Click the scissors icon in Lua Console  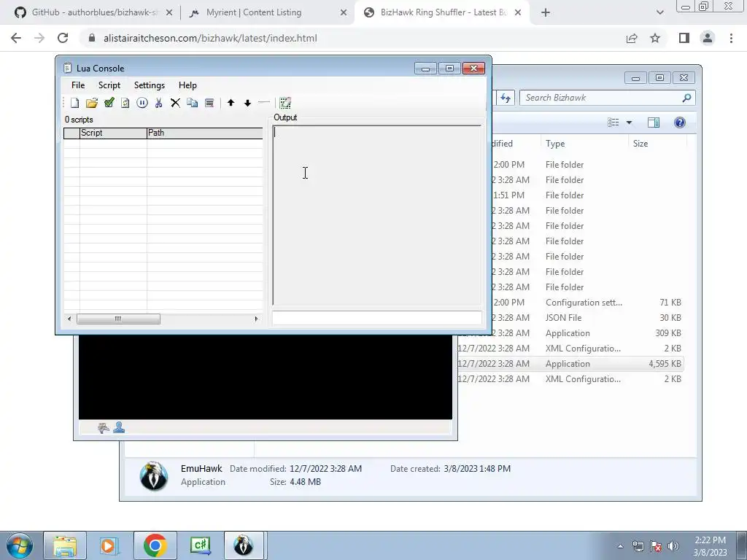[158, 103]
